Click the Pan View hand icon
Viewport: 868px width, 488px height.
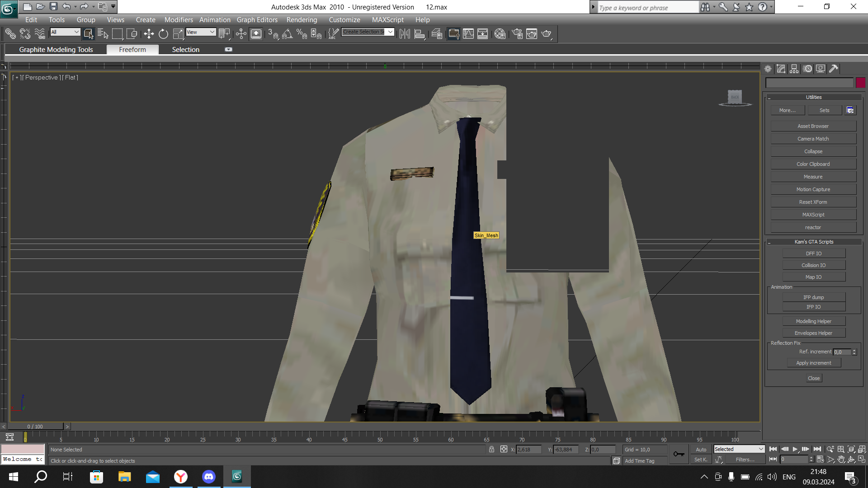[x=841, y=460]
